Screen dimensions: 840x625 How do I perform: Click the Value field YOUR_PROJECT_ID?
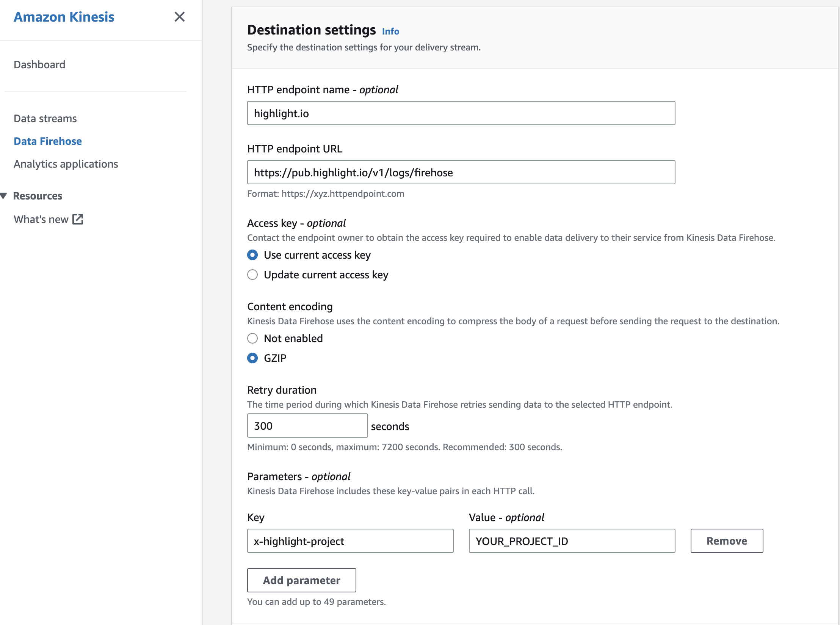click(x=572, y=541)
